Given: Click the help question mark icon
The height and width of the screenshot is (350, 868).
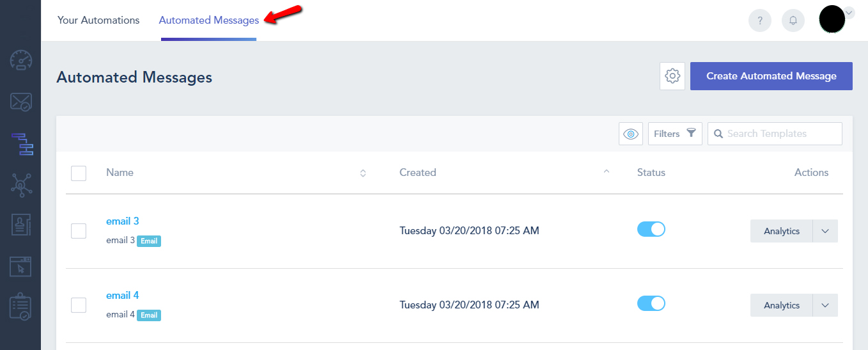Looking at the screenshot, I should 759,20.
